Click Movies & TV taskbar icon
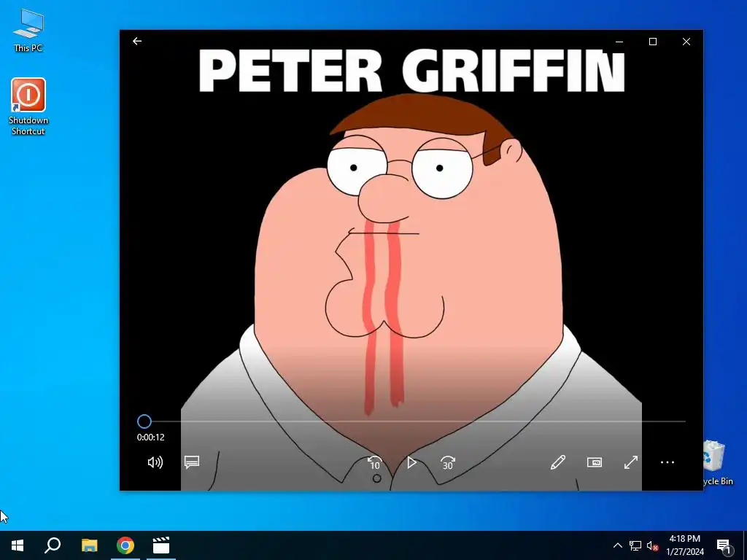Image resolution: width=747 pixels, height=560 pixels. coord(161,545)
